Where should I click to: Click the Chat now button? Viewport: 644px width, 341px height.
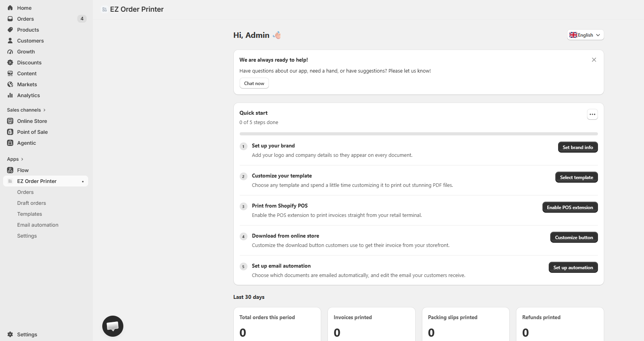tap(254, 83)
